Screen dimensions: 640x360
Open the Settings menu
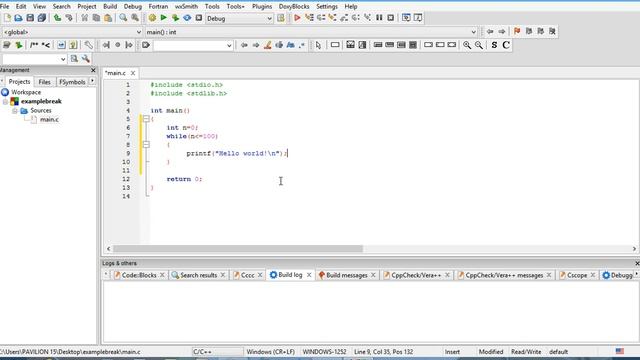click(327, 7)
